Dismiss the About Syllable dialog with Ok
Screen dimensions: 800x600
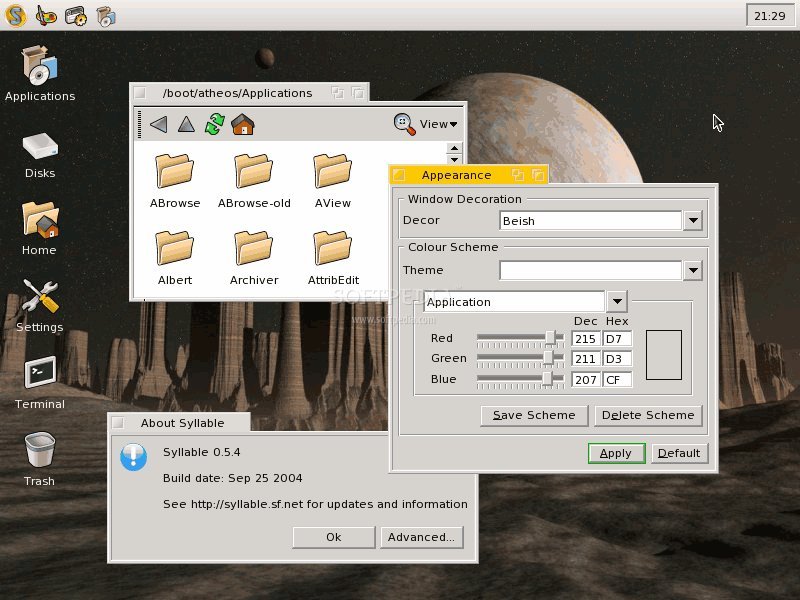click(334, 537)
